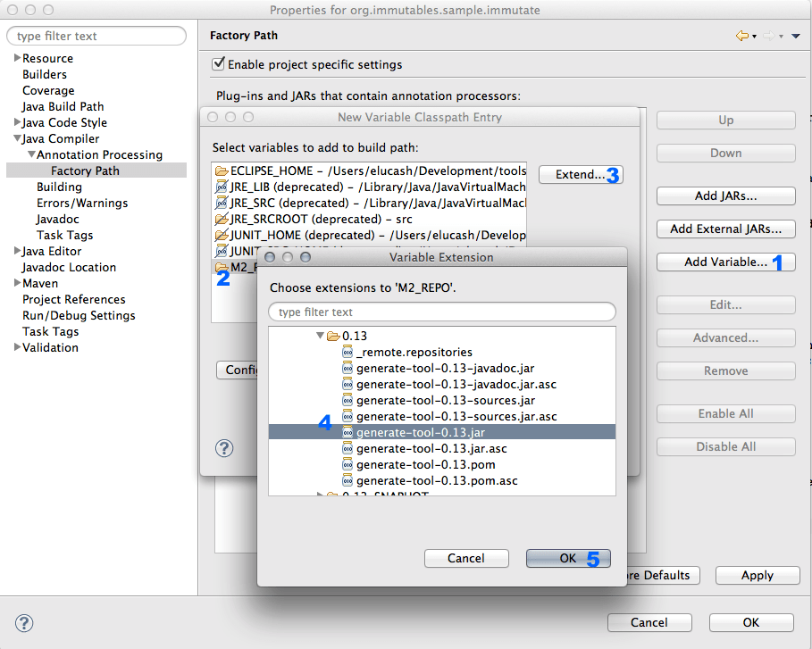The width and height of the screenshot is (812, 649).
Task: Select Javadoc under Java Compiler
Action: [57, 219]
